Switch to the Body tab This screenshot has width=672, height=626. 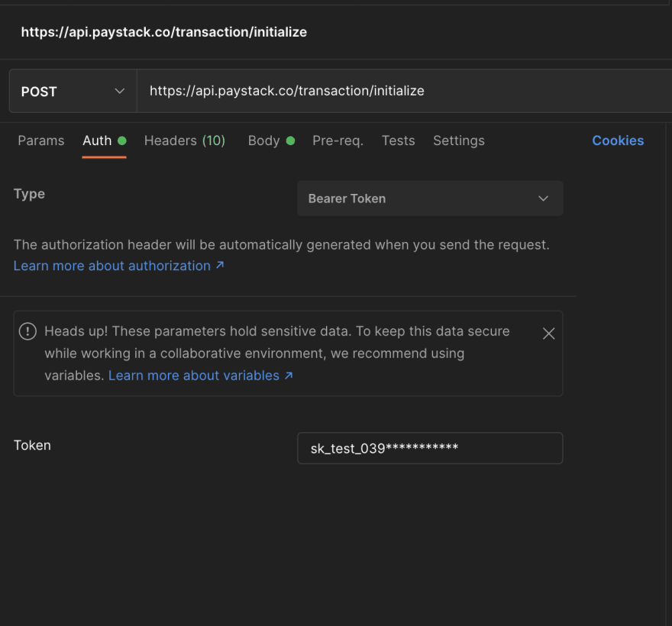pyautogui.click(x=271, y=140)
